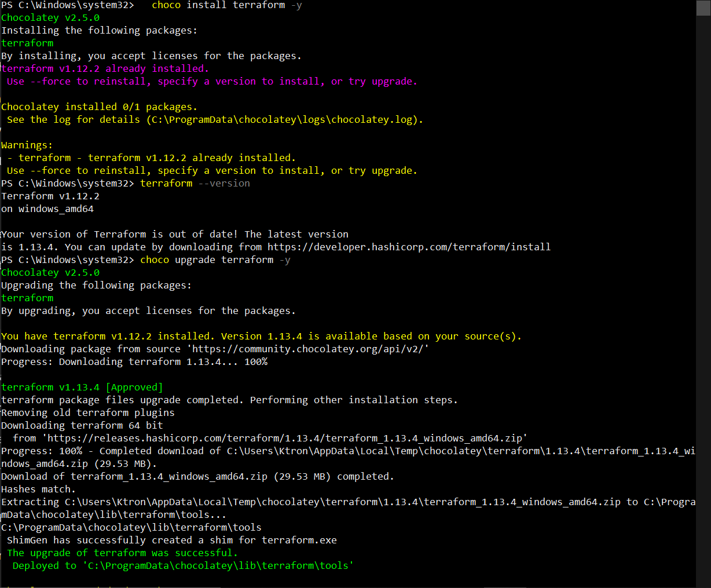Click the 'Hashes match.' output line
Image resolution: width=711 pixels, height=588 pixels.
pyautogui.click(x=38, y=489)
